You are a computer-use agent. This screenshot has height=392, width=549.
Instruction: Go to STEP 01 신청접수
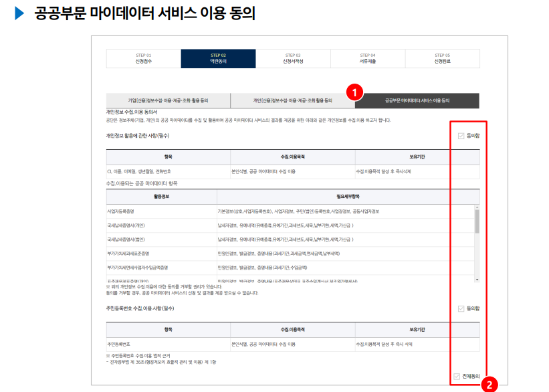tap(144, 58)
